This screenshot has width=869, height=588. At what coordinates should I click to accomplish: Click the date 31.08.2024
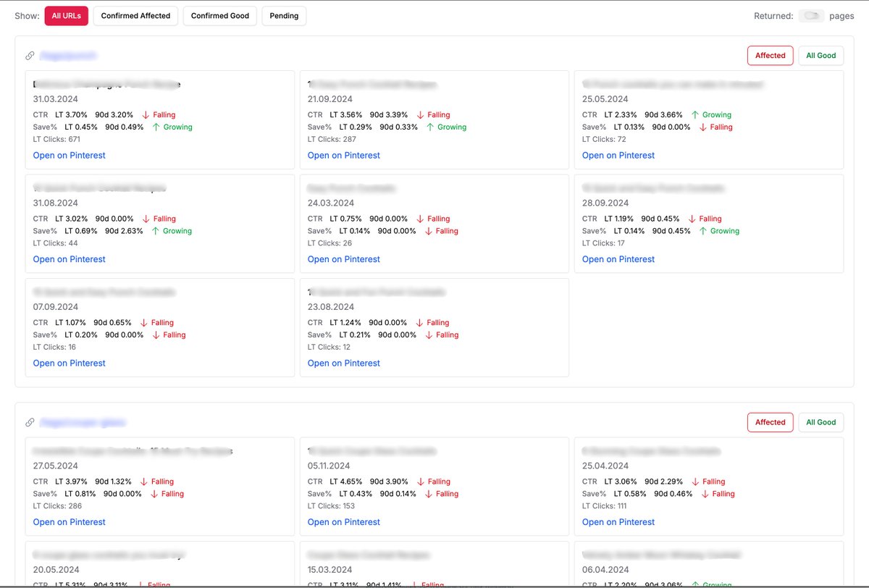(x=56, y=203)
